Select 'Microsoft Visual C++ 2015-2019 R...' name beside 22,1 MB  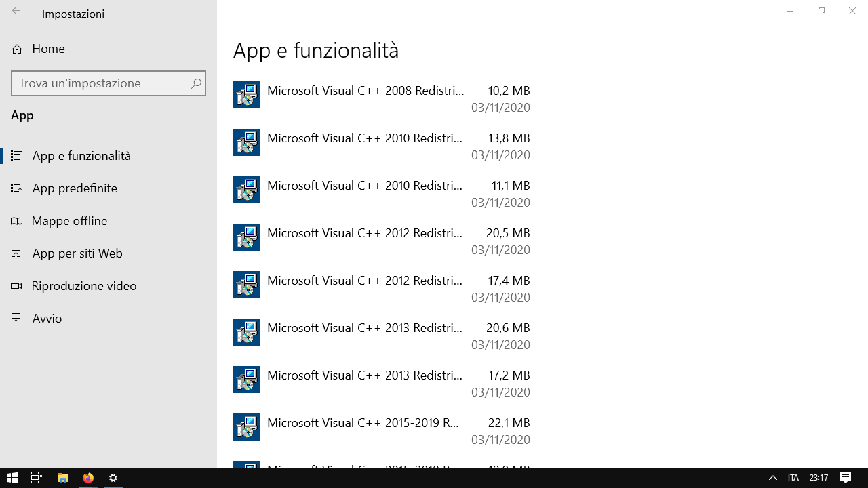(363, 423)
